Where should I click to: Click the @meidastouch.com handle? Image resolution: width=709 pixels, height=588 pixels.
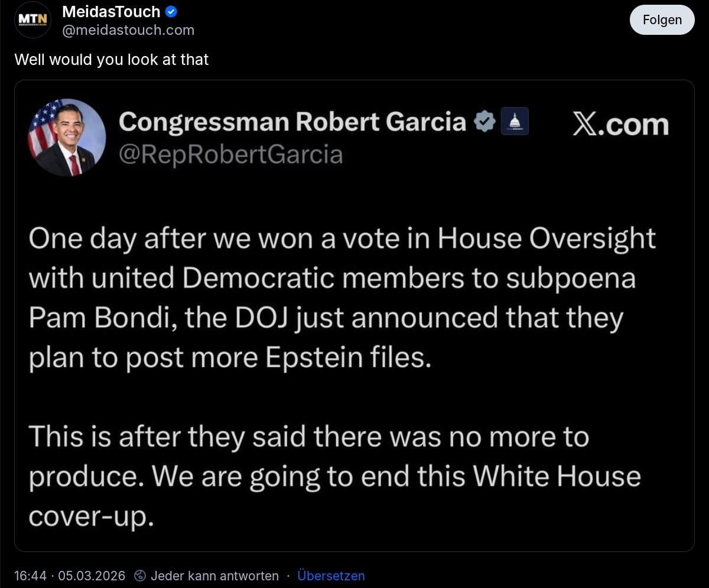point(128,30)
